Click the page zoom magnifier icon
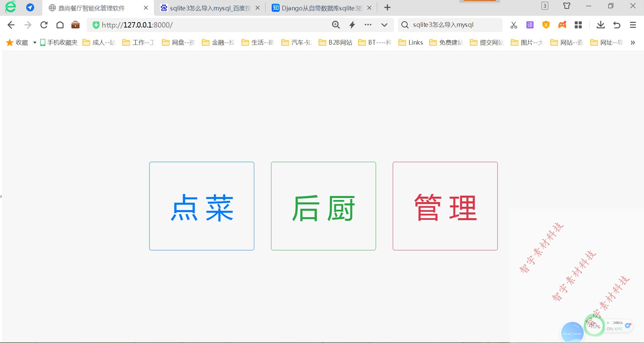Viewport: 644px width, 343px height. click(336, 25)
